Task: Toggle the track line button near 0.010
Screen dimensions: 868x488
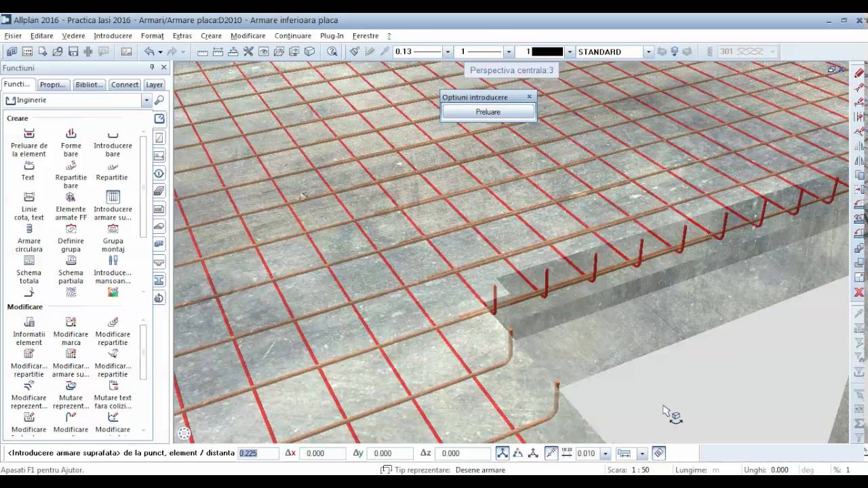Action: [551, 453]
